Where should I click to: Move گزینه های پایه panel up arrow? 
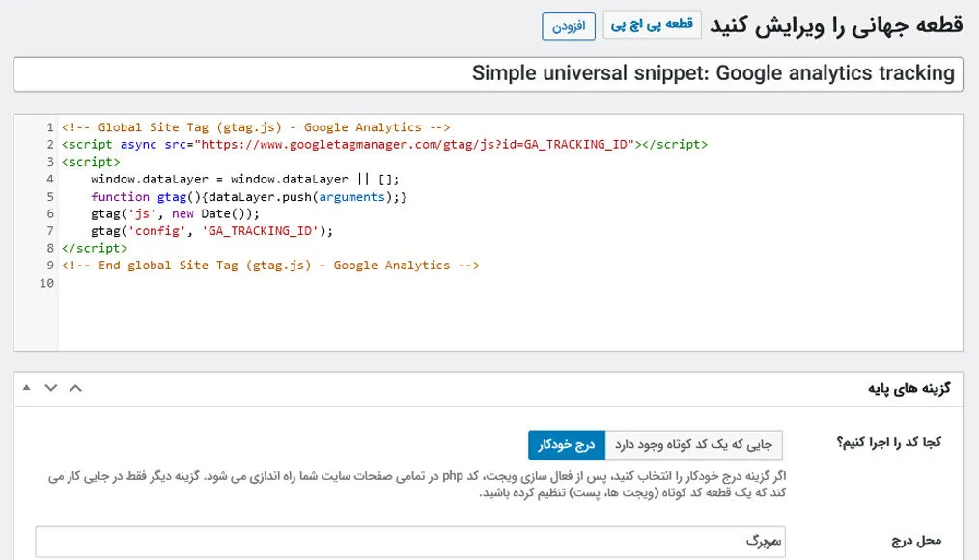pyautogui.click(x=75, y=388)
